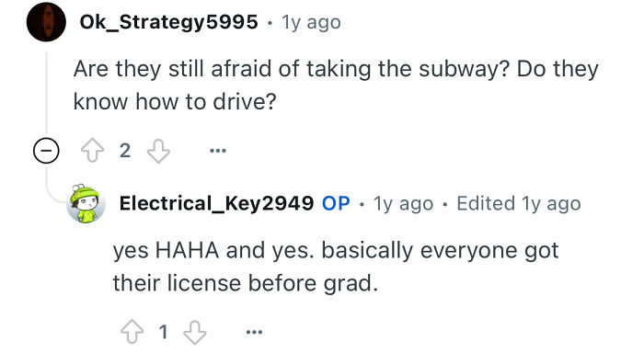Open more options on Ok_Strategy5995's comment
The width and height of the screenshot is (644, 353).
point(218,151)
